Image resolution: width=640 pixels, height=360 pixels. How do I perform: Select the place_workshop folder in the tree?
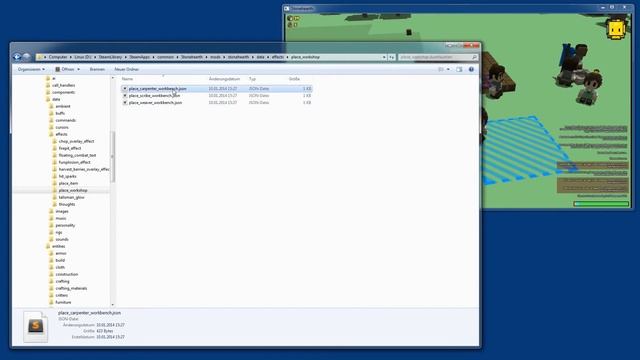click(x=73, y=190)
